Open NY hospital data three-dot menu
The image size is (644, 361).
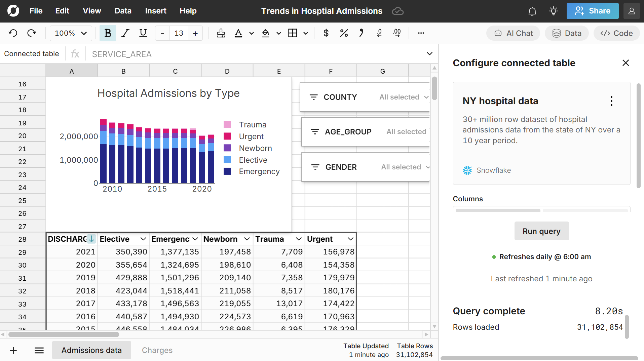point(611,101)
